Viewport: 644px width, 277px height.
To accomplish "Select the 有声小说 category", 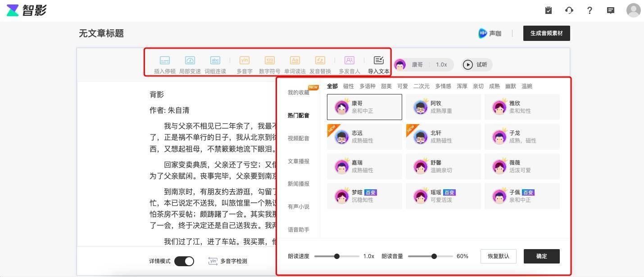I will coord(299,207).
